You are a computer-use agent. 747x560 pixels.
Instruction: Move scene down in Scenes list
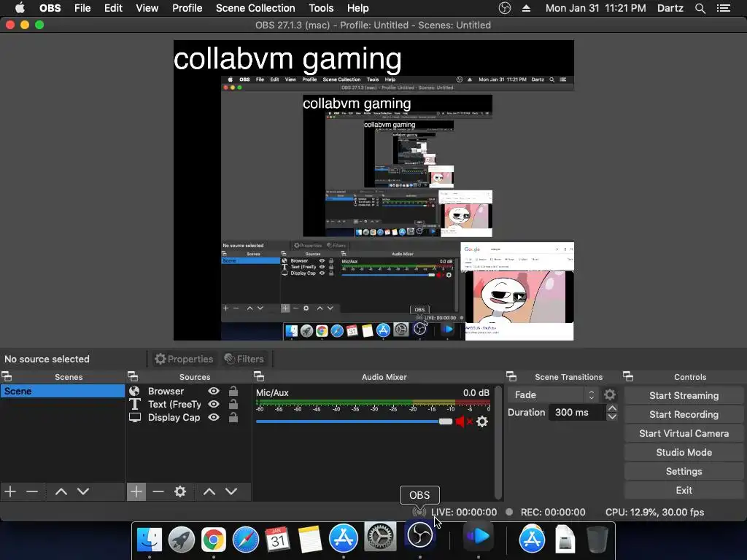coord(83,491)
